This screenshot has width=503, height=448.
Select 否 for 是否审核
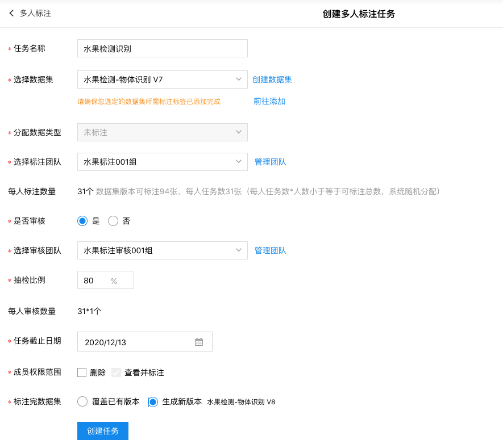coord(113,221)
